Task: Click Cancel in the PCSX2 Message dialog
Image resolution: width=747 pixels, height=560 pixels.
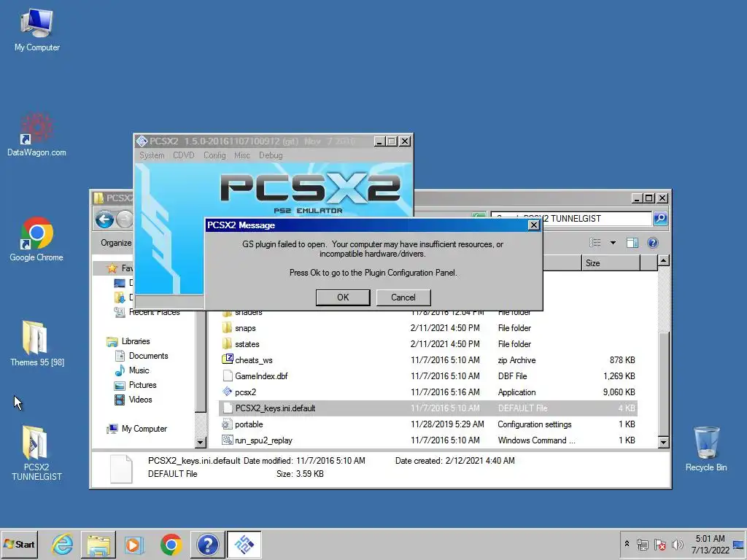Action: 403,297
